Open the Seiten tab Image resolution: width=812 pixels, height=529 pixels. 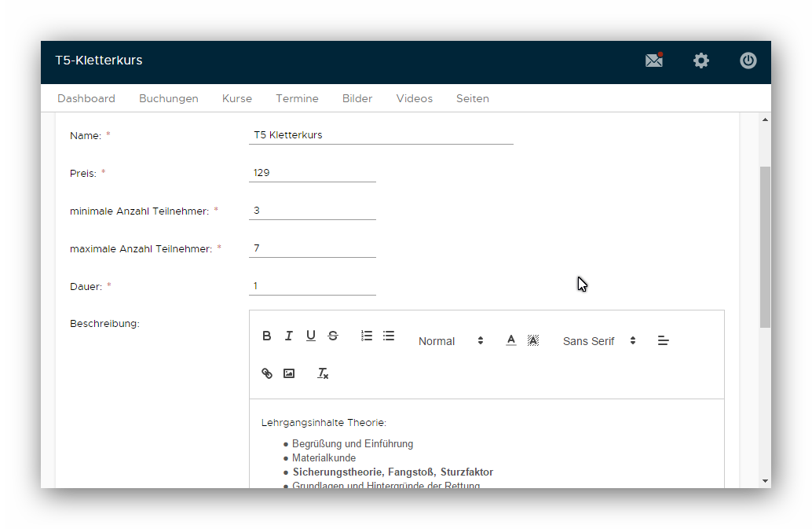[x=473, y=98]
